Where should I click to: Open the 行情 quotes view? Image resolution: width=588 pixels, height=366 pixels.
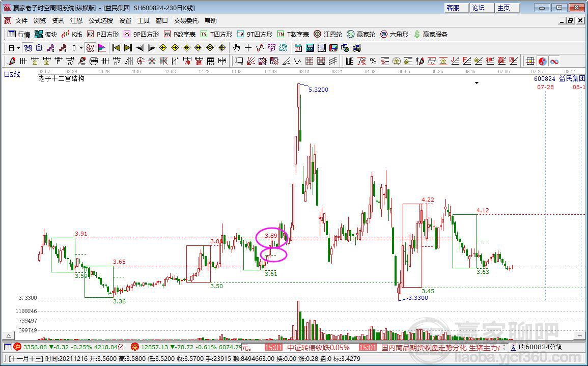click(19, 34)
